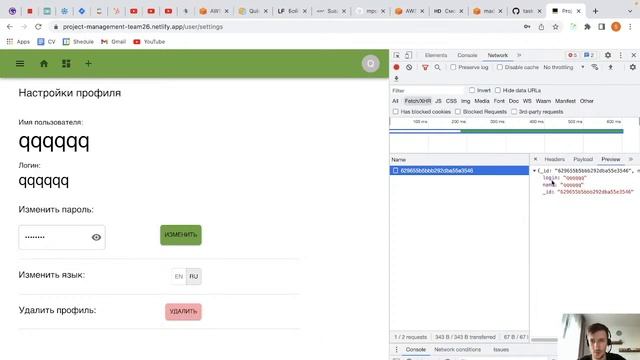Click the blue issues count badge
The width and height of the screenshot is (640, 360).
pos(589,55)
